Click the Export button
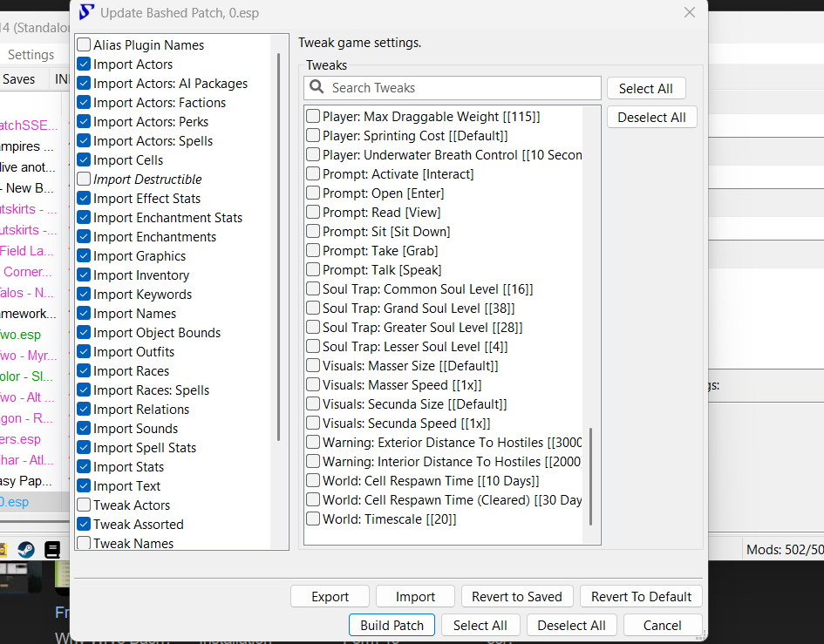 pos(330,596)
